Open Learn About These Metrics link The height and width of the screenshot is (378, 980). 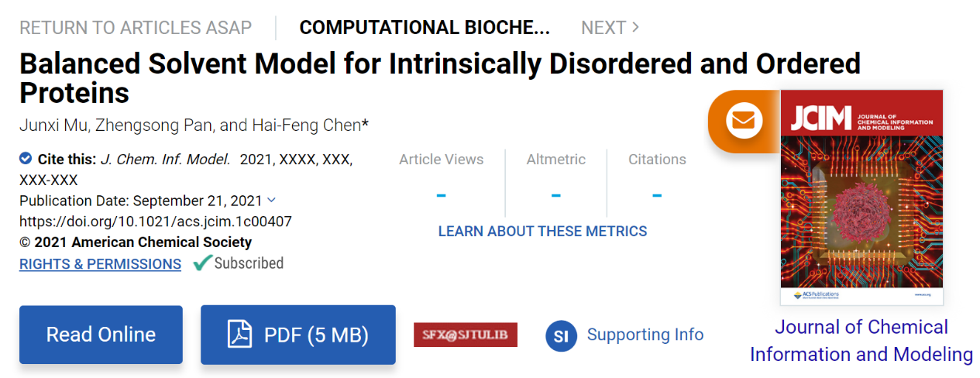click(542, 231)
